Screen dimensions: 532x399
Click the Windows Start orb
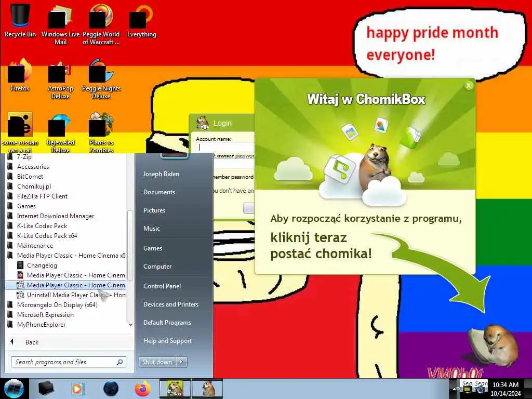point(14,389)
